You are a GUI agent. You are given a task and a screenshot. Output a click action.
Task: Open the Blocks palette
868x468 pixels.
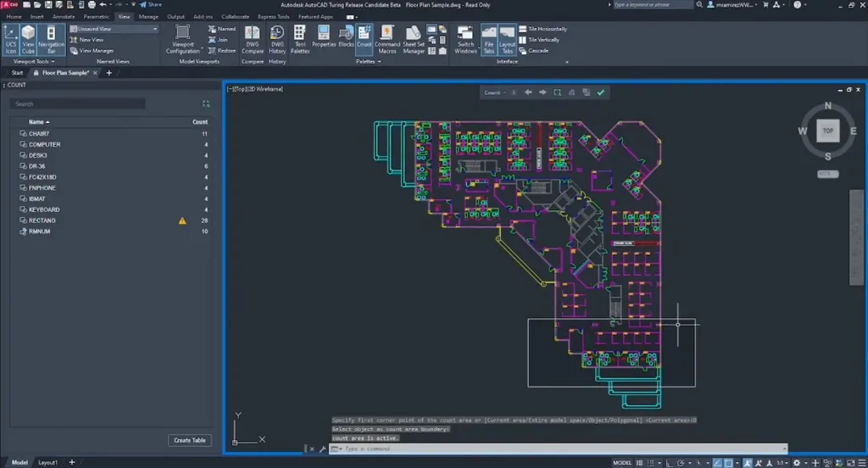[346, 36]
